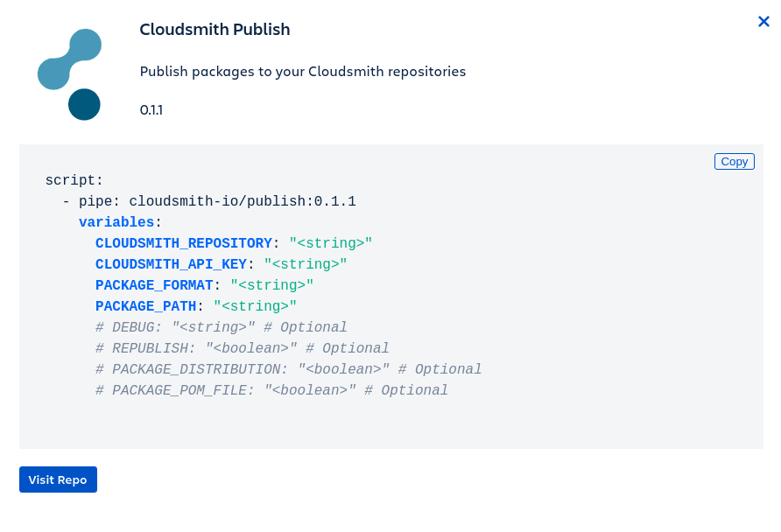Click the string value after PACKAGE_PATH

(x=256, y=306)
